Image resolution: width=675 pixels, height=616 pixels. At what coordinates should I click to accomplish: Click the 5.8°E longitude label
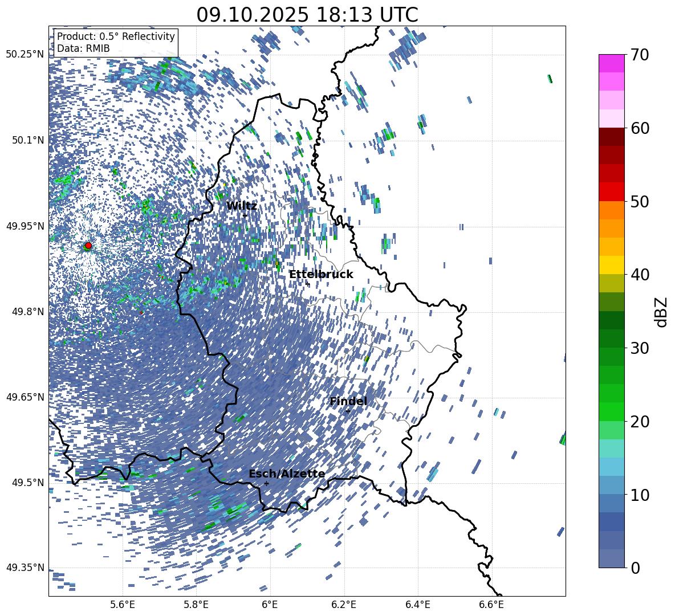196,605
